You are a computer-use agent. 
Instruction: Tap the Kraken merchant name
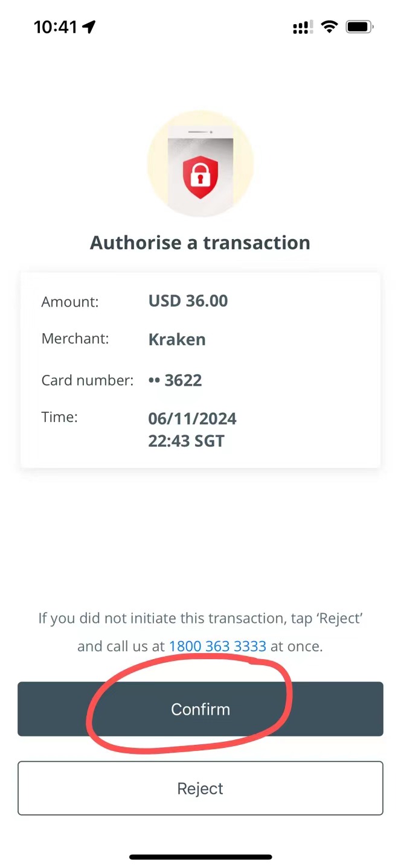[x=177, y=339]
